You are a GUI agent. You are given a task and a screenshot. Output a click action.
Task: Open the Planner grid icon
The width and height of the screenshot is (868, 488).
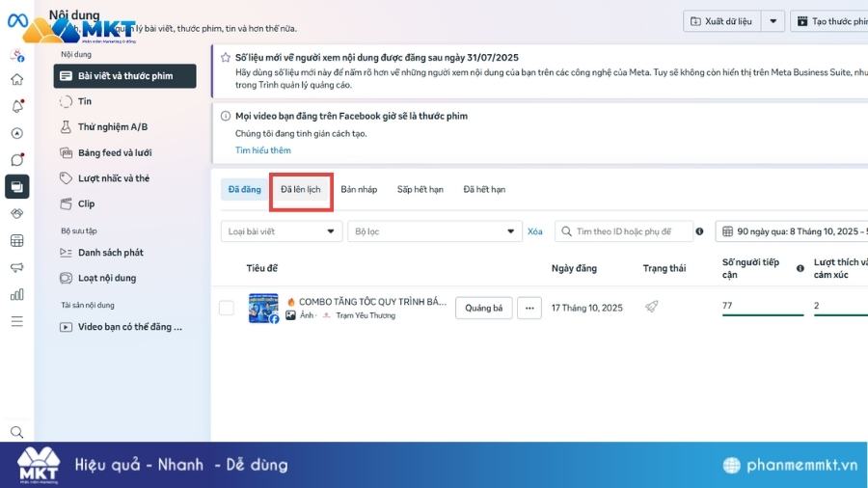tap(17, 240)
